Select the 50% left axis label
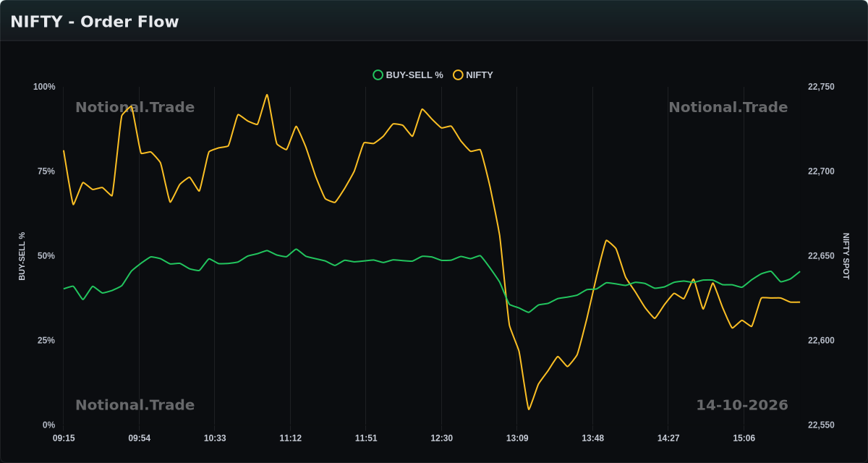The image size is (868, 463). tap(46, 256)
